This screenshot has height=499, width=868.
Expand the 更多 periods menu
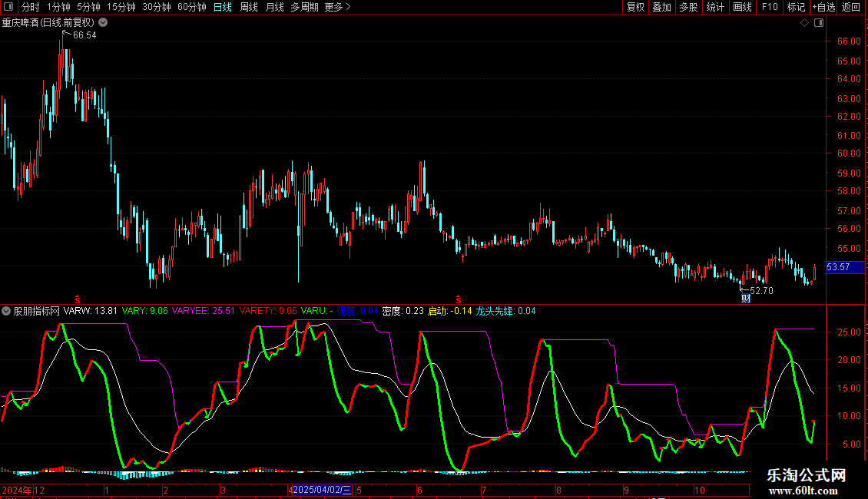pyautogui.click(x=336, y=8)
